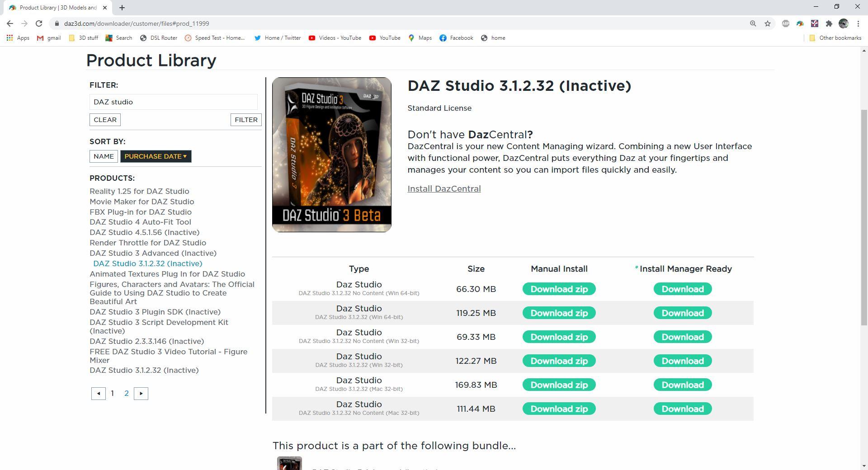
Task: Click the Install DazCentral link
Action: pyautogui.click(x=444, y=189)
